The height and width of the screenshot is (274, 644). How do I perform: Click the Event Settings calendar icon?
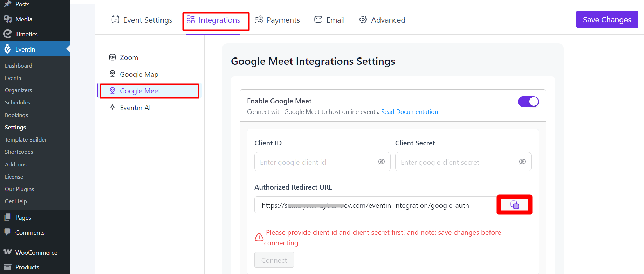tap(115, 20)
